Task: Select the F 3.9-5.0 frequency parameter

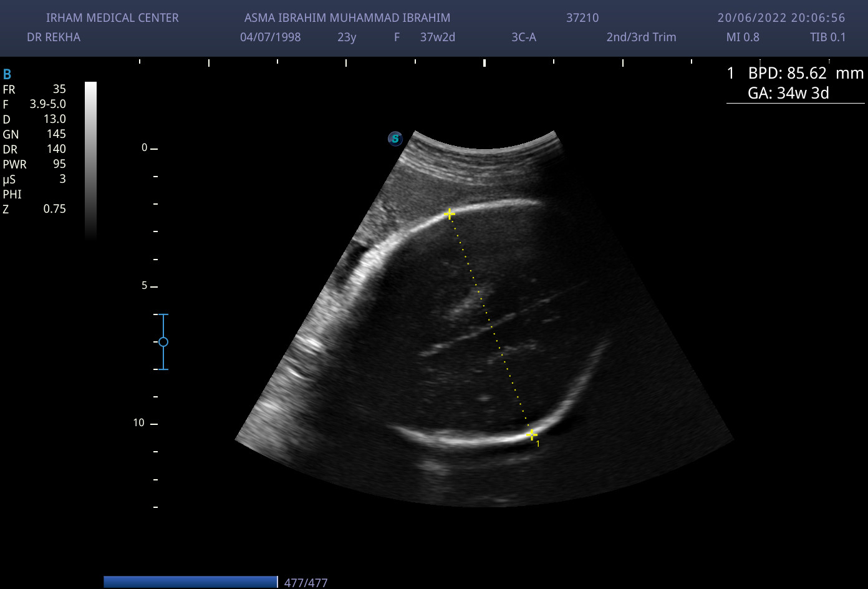Action: point(34,104)
